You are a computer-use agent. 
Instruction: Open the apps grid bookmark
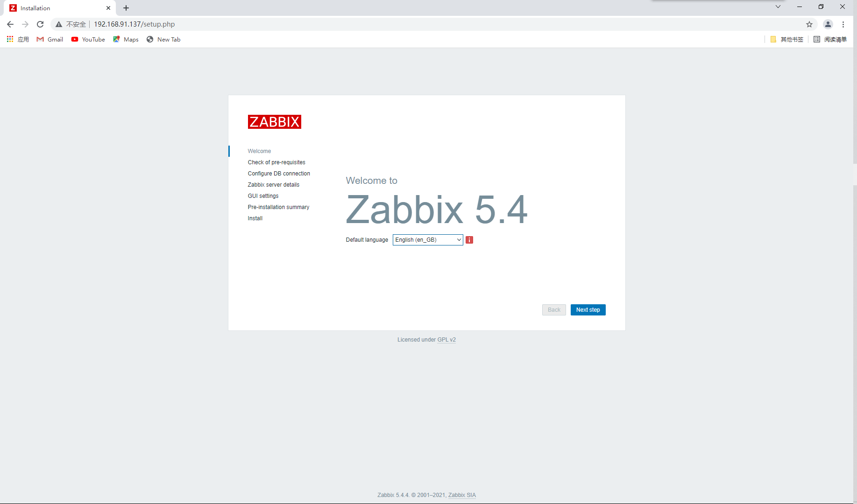pos(18,39)
